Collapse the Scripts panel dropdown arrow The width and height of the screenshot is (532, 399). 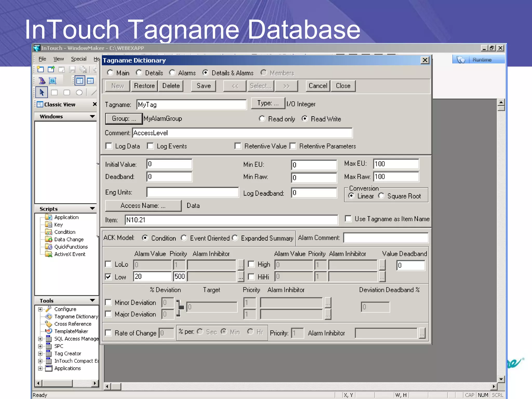click(x=92, y=209)
